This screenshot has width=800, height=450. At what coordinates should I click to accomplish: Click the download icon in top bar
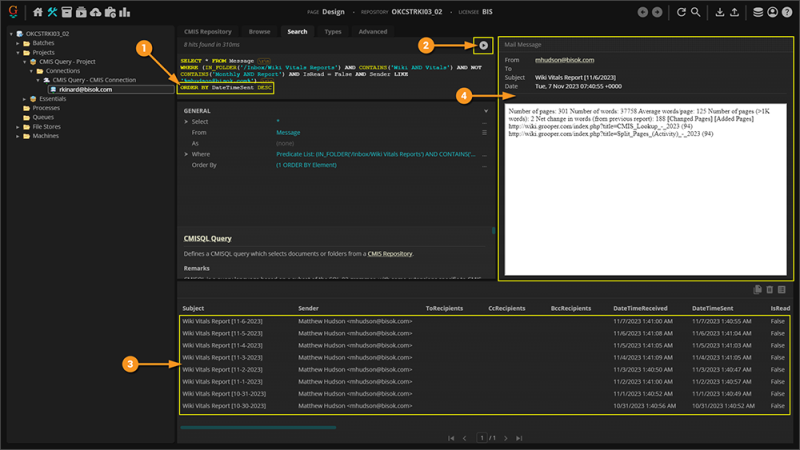[720, 13]
